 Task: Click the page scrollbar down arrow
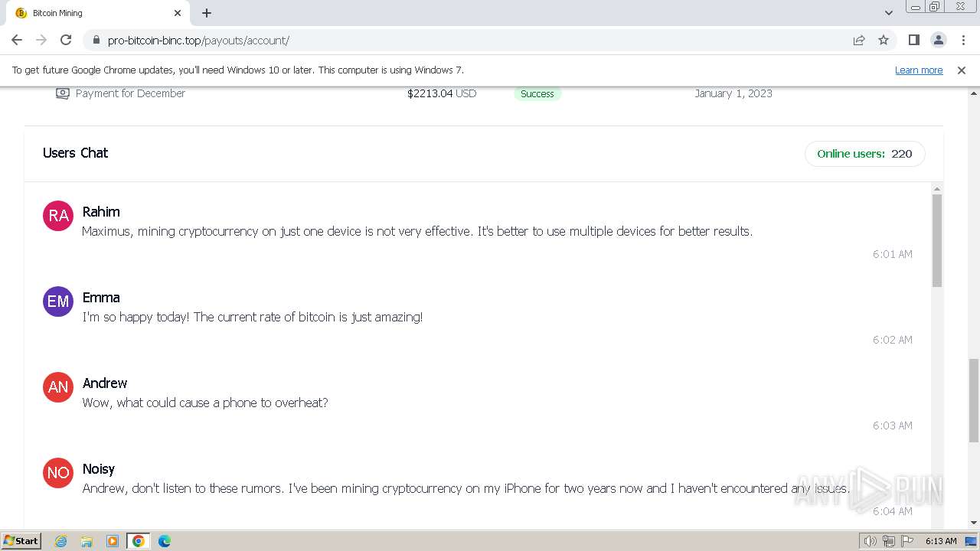[974, 523]
